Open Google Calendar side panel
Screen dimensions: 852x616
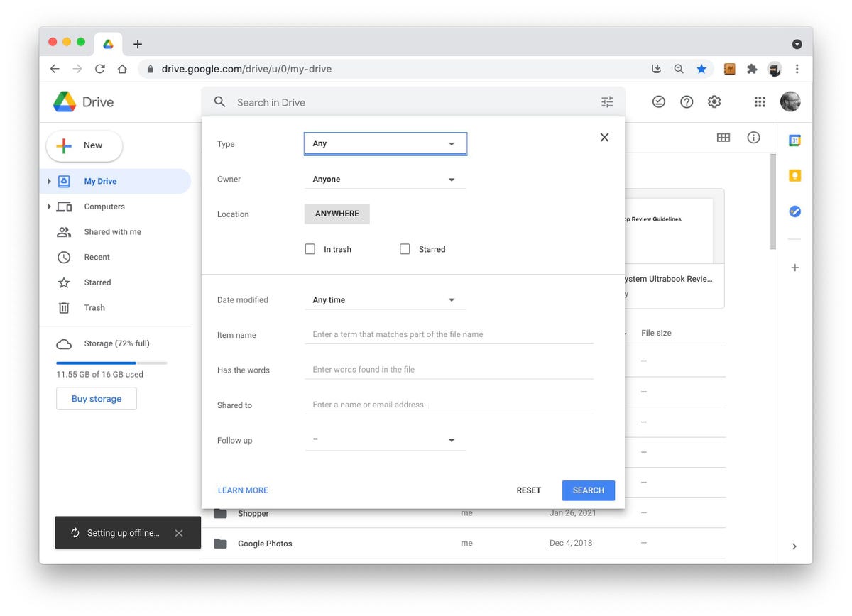coord(795,141)
